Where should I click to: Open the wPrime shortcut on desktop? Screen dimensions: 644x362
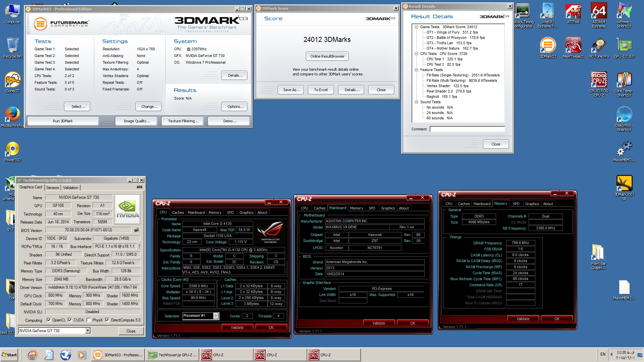[624, 15]
